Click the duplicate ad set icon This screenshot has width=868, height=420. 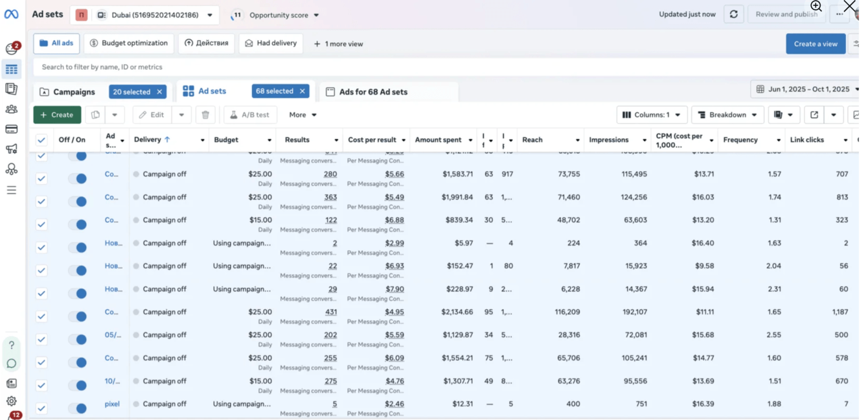96,115
